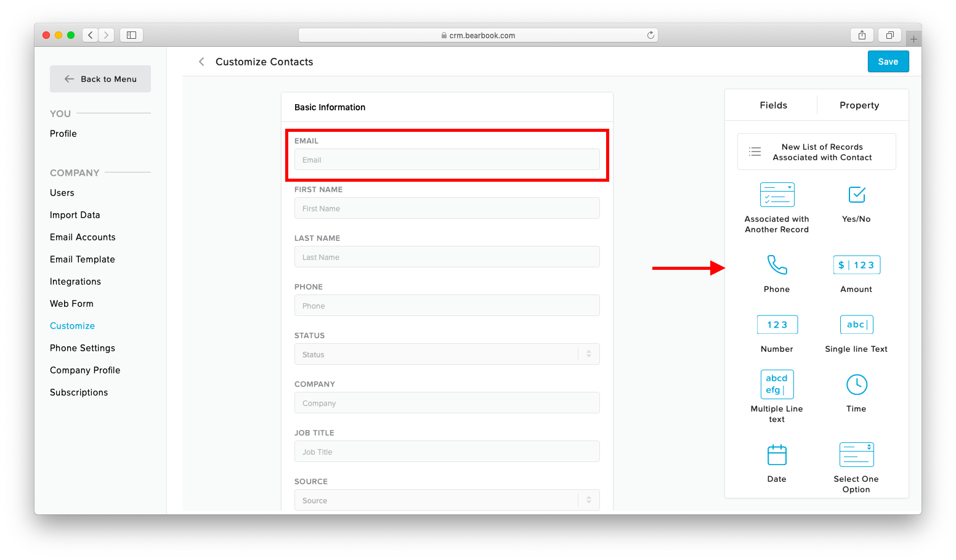Choose the Number field type icon
The image size is (956, 560).
click(x=777, y=325)
